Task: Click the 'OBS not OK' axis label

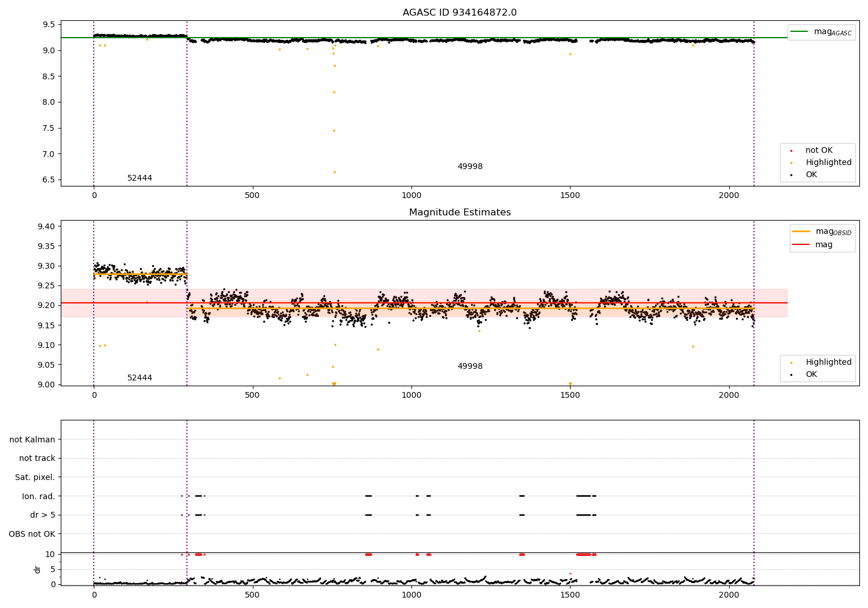Action: (x=32, y=534)
